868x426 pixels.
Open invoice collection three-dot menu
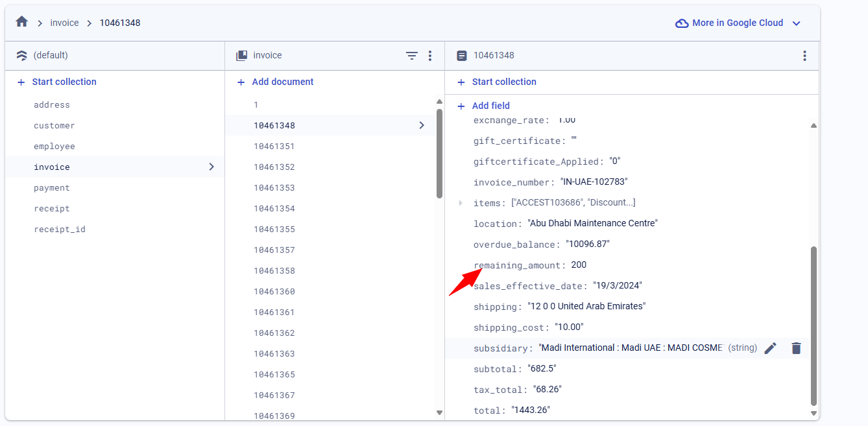point(429,56)
